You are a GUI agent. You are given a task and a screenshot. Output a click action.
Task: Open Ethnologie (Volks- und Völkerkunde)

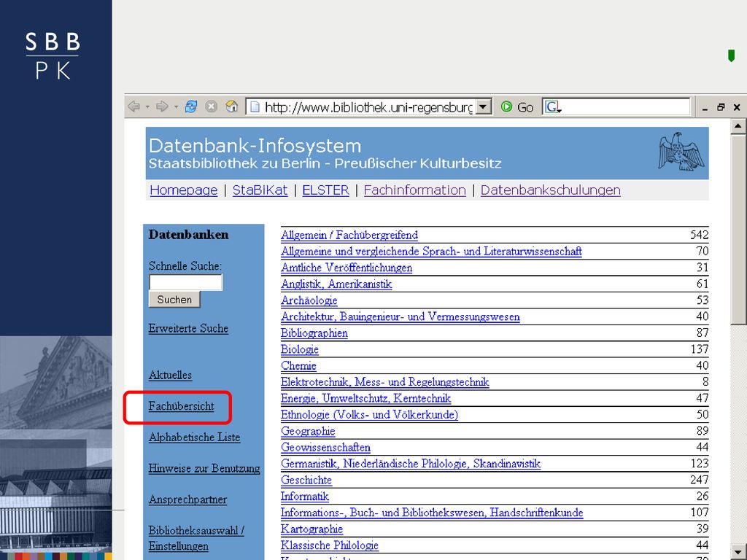click(370, 415)
